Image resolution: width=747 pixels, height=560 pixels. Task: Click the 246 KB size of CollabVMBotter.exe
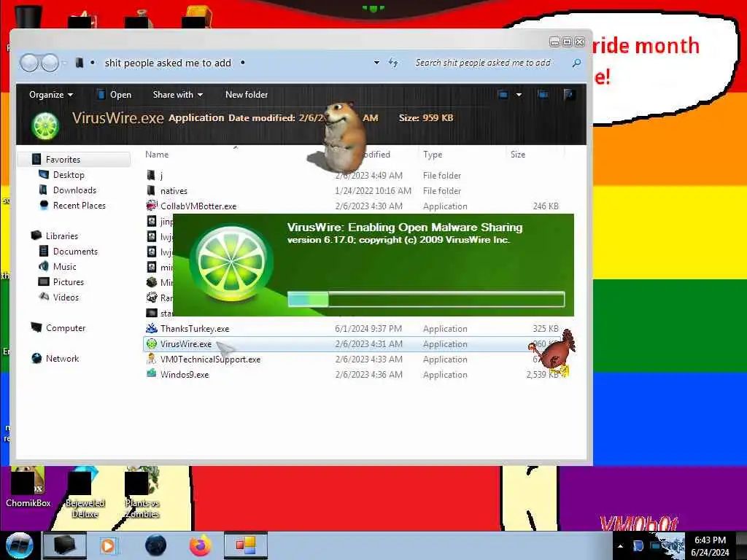point(546,206)
